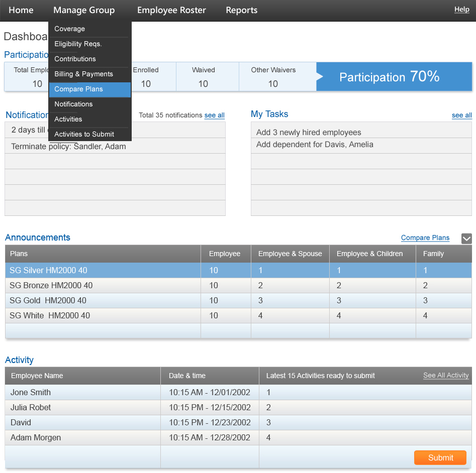Screen dimensions: 476x473
Task: Expand the Announcements dropdown arrow icon
Action: pos(466,239)
